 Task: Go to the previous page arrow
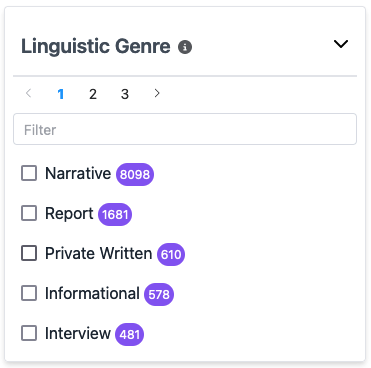click(x=29, y=93)
